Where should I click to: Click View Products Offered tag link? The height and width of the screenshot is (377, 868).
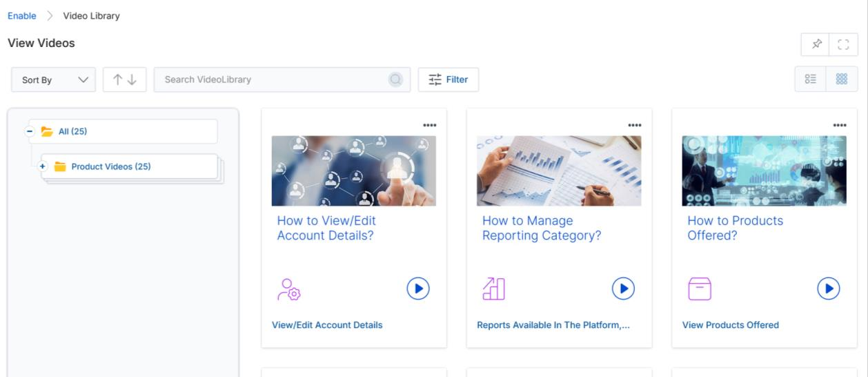point(731,325)
